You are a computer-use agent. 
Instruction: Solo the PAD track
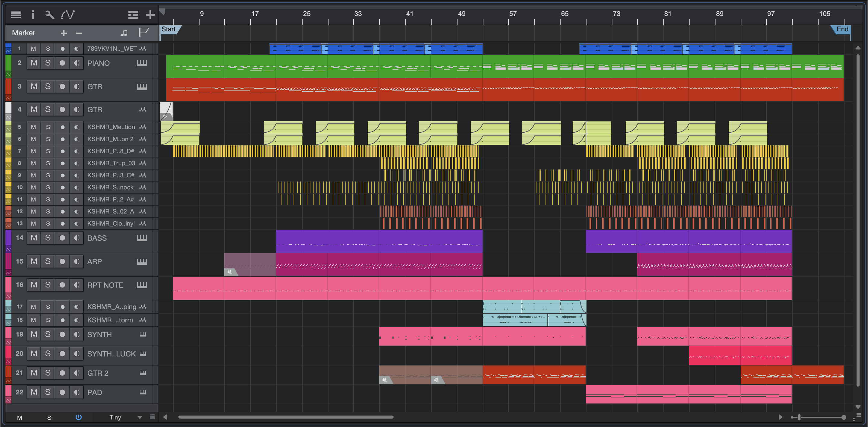click(48, 392)
